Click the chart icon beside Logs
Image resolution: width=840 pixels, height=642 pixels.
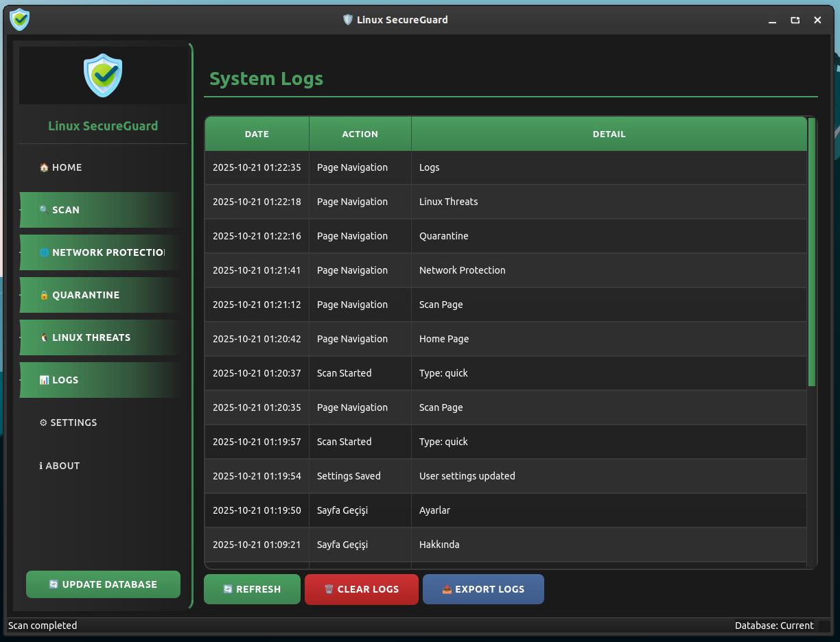click(44, 380)
